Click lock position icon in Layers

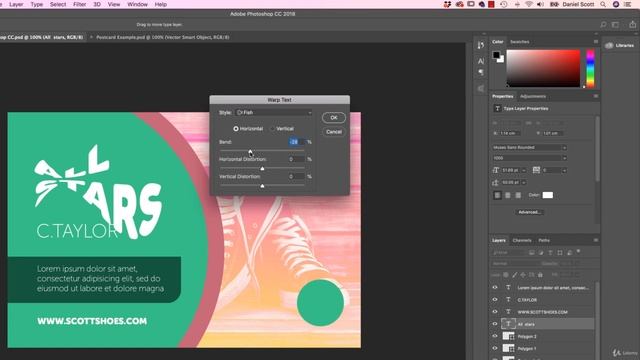click(523, 275)
